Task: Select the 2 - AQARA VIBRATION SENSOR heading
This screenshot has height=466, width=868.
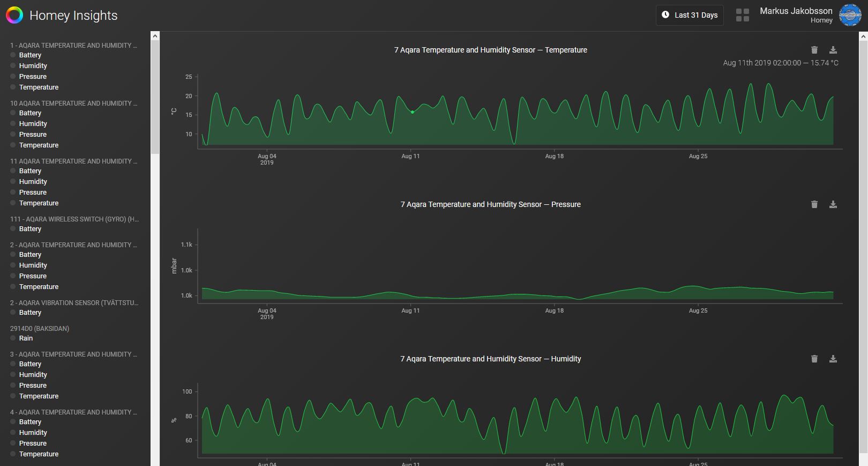Action: click(74, 303)
